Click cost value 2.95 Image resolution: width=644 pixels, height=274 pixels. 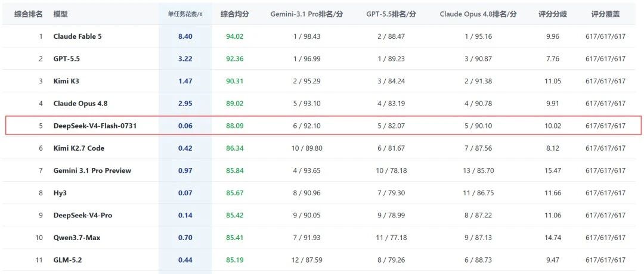pyautogui.click(x=185, y=104)
